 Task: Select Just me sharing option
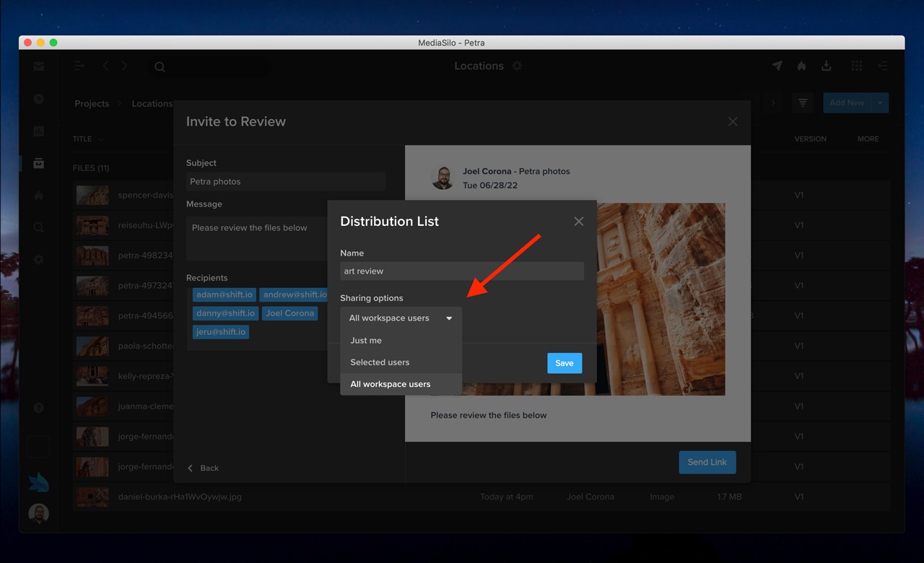[x=366, y=340]
